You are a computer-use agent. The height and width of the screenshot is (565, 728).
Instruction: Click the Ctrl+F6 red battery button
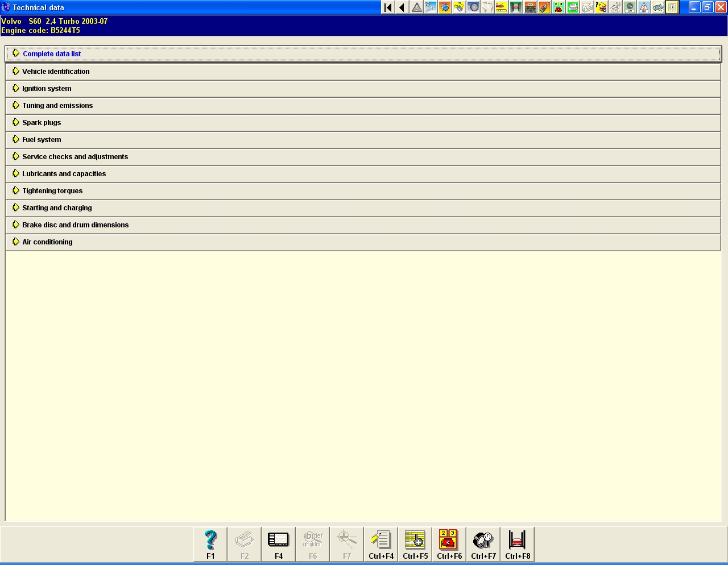449,544
